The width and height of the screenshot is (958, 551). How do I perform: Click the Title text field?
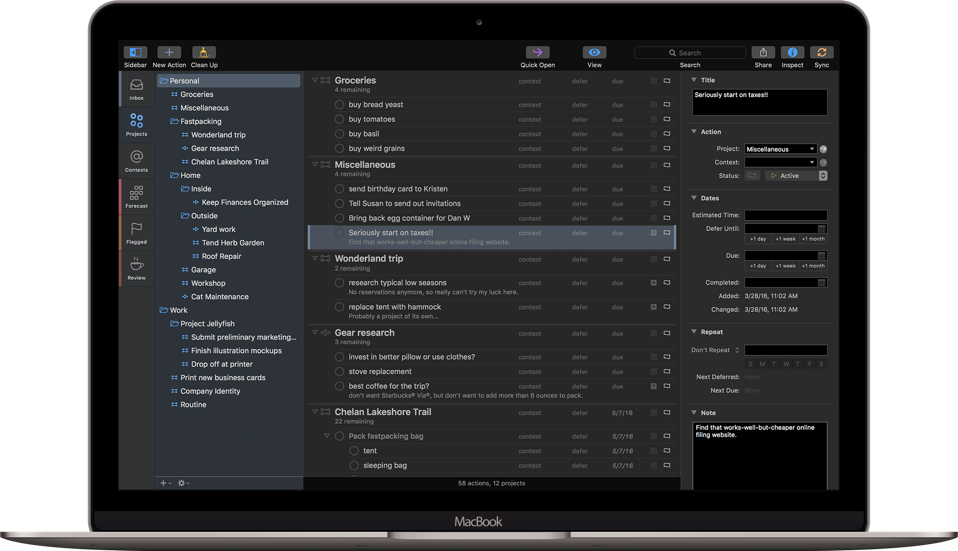point(759,103)
